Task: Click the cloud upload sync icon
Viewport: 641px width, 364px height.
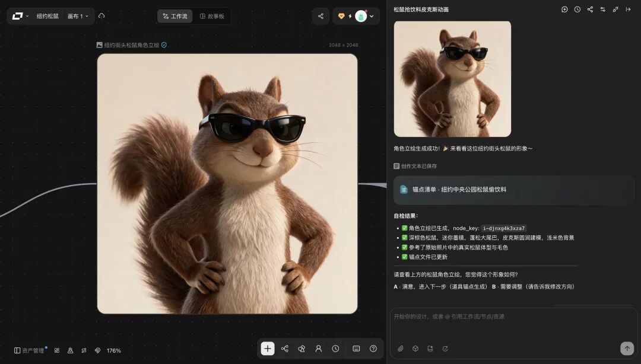Action: click(102, 16)
